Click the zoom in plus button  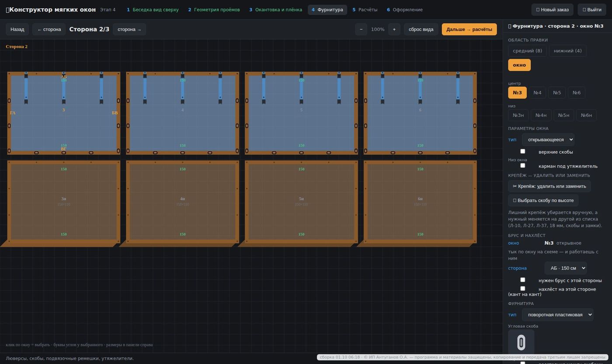(x=394, y=29)
